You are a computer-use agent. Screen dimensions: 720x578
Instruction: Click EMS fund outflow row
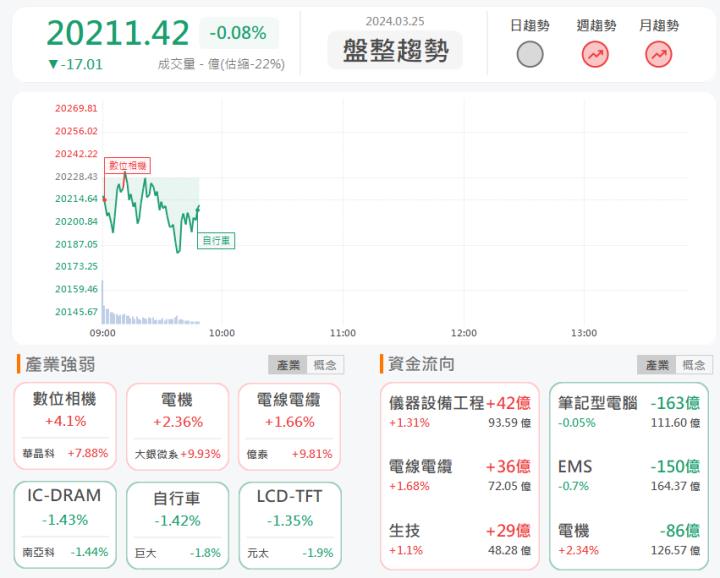(x=628, y=475)
